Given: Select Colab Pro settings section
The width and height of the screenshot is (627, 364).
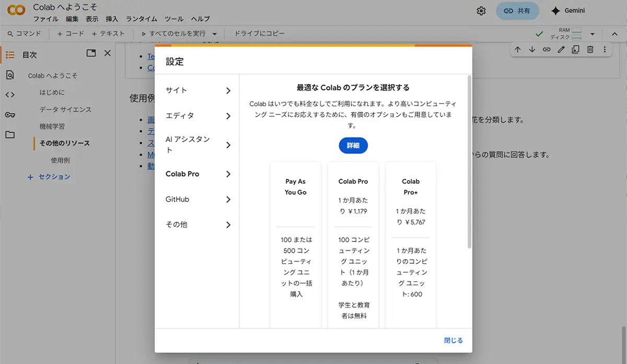Looking at the screenshot, I should pyautogui.click(x=198, y=174).
